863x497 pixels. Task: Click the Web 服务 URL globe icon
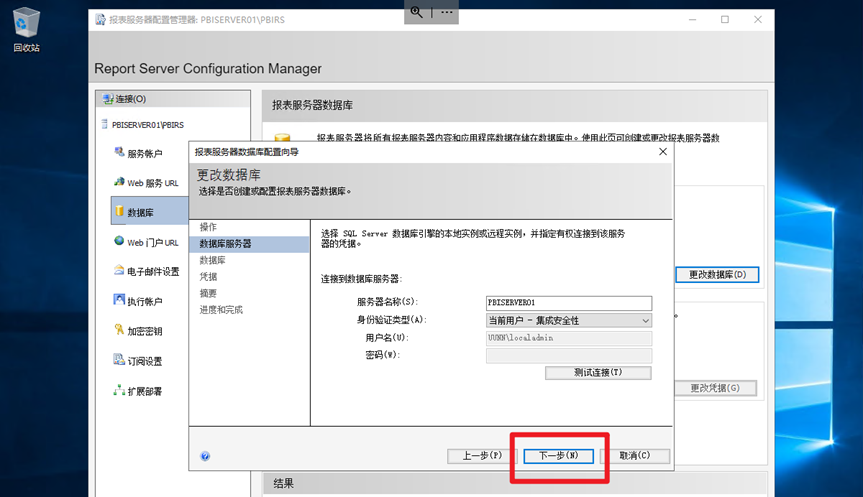pyautogui.click(x=120, y=183)
